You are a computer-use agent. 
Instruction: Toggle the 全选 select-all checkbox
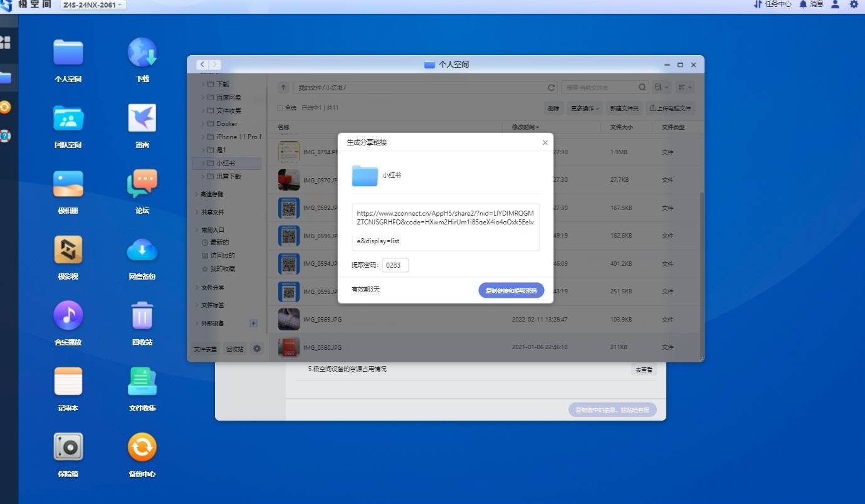(x=280, y=108)
